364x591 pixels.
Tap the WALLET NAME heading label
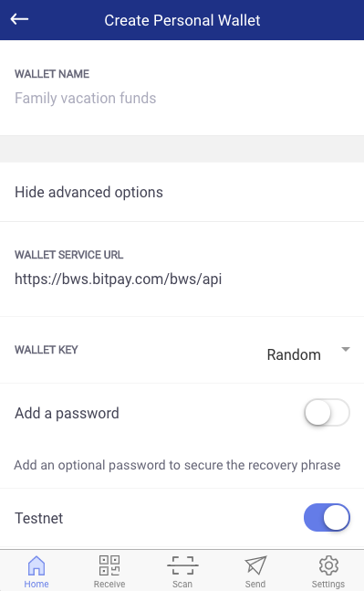[x=52, y=74]
